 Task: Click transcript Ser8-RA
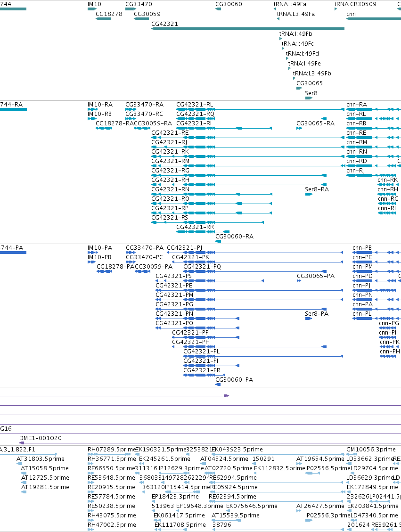[317, 189]
